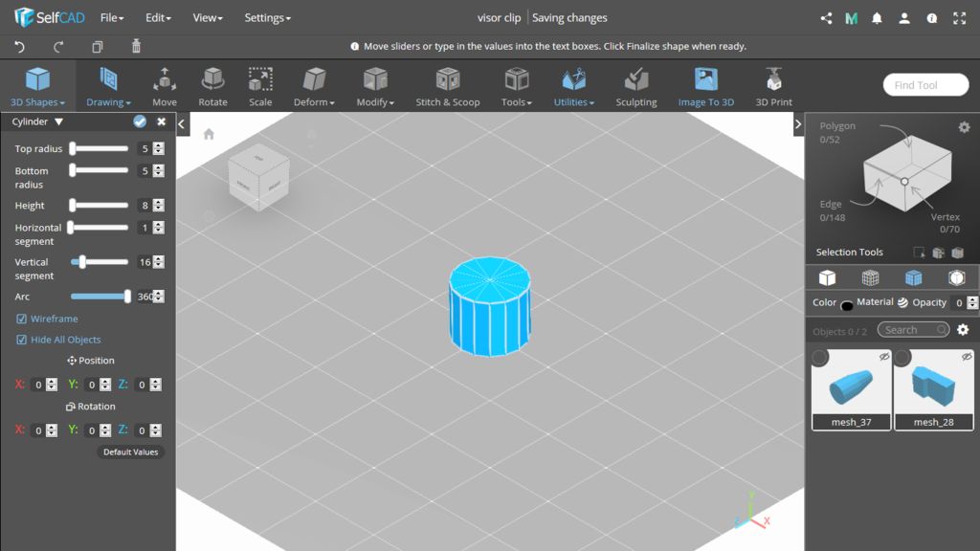Toggle visibility eye of mesh_37
This screenshot has height=551, width=980.
click(883, 356)
